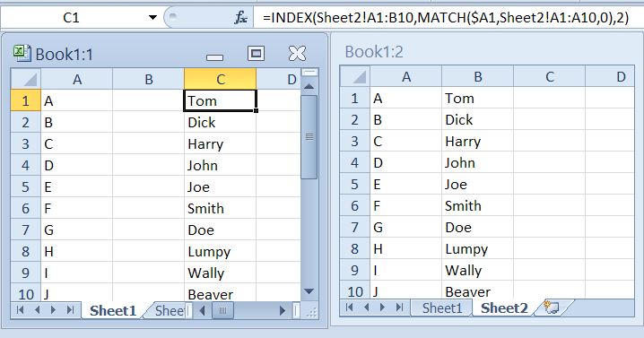Select cell with Smith in Book1:2
The image size is (644, 338).
478,205
